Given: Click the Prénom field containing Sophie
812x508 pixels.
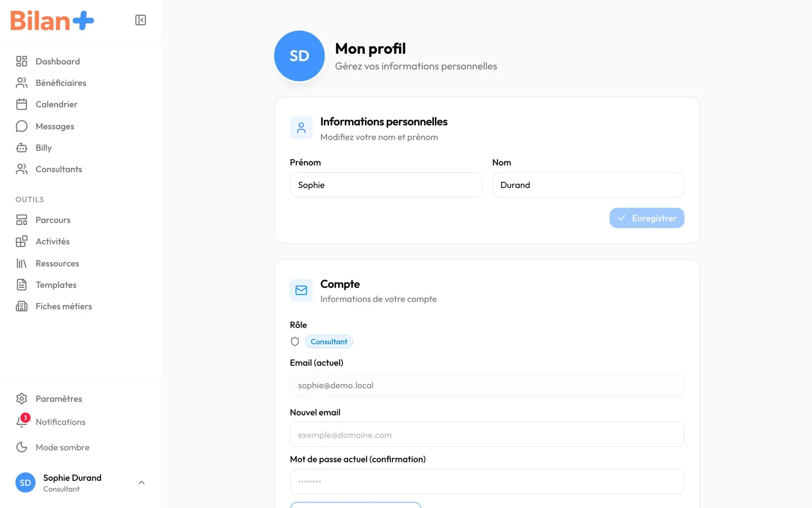Looking at the screenshot, I should tap(386, 185).
